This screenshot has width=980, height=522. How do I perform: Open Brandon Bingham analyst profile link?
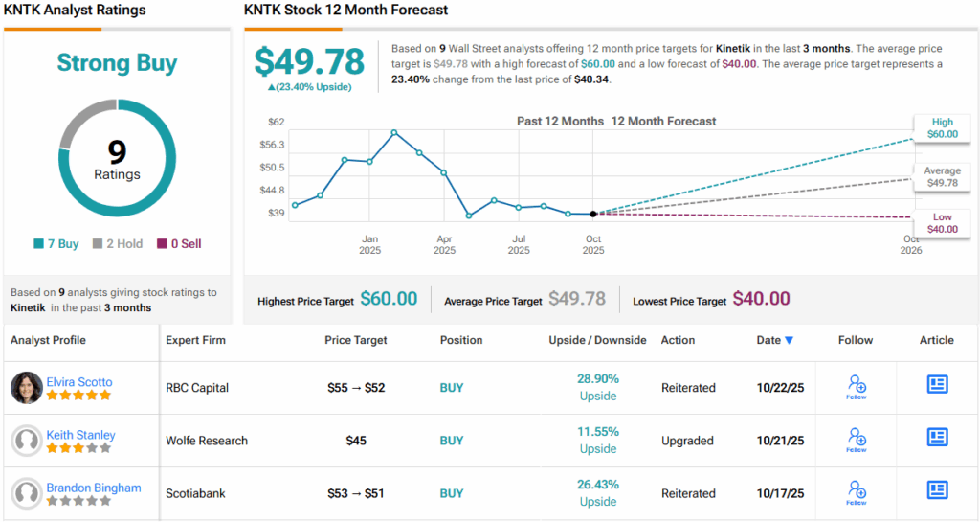point(93,488)
